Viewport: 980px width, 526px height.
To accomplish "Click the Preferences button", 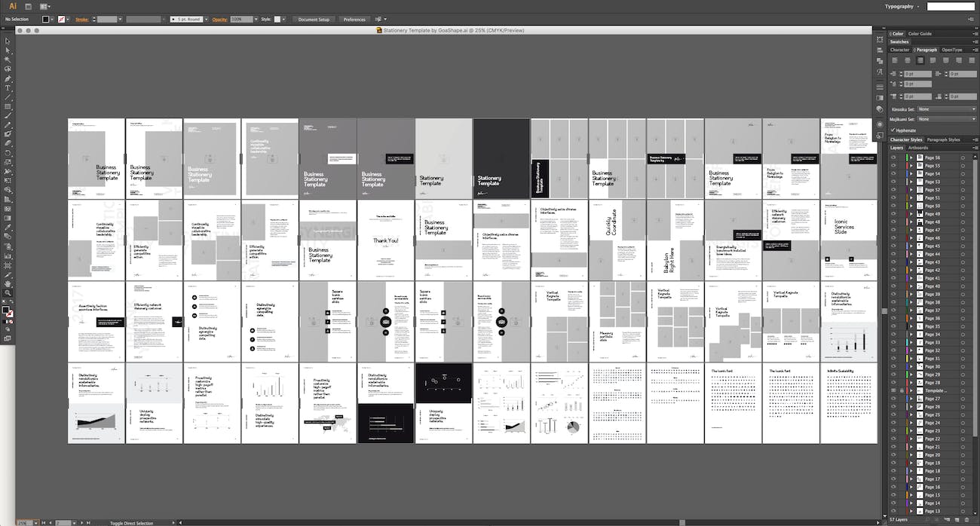I will click(x=354, y=20).
